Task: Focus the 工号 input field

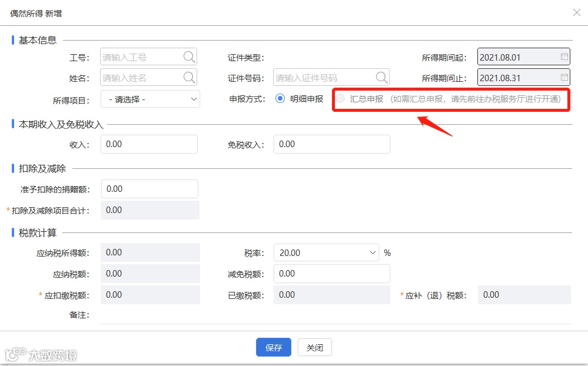Action: pyautogui.click(x=148, y=57)
